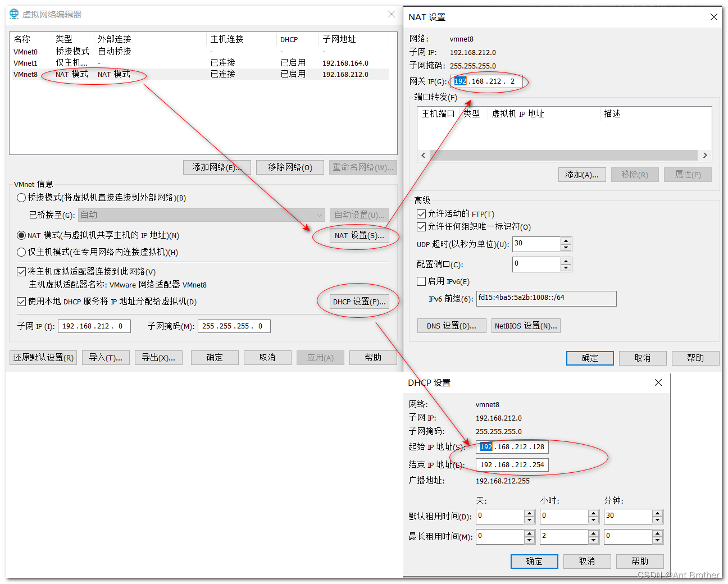Select the 桥接模式 radio button
Screen dimensions: 728x584
pos(21,198)
